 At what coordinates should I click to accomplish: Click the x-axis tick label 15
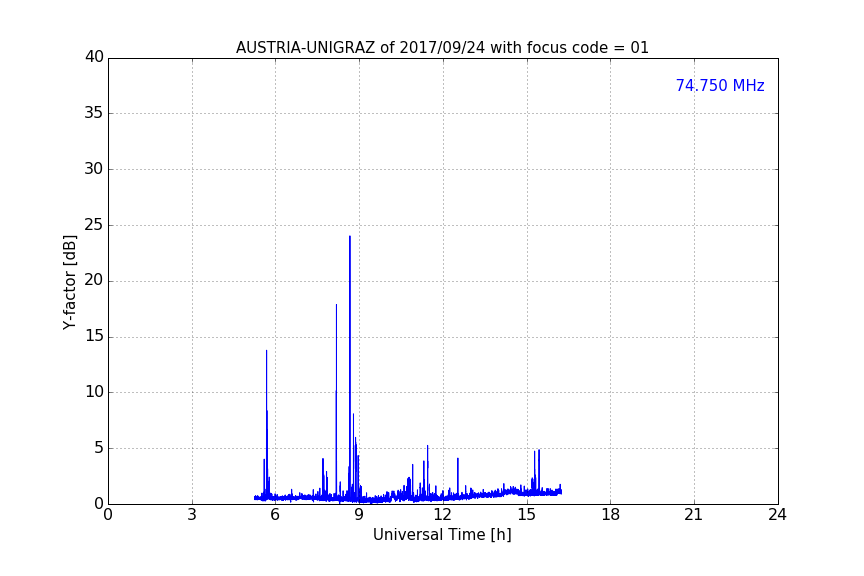pos(527,515)
